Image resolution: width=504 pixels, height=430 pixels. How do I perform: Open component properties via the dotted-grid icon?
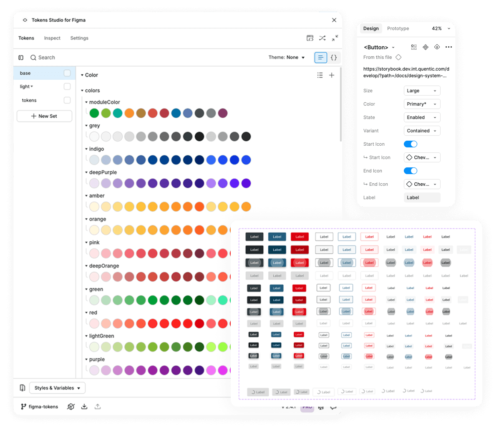(413, 47)
